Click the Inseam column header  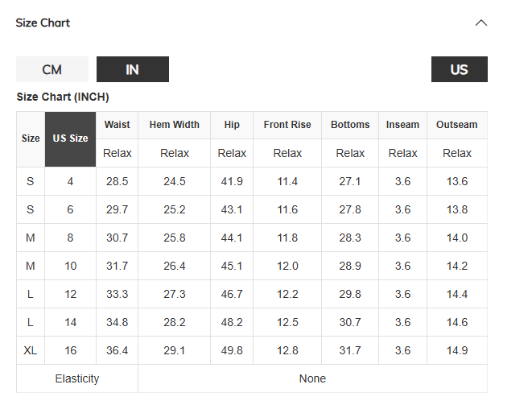[x=402, y=125]
